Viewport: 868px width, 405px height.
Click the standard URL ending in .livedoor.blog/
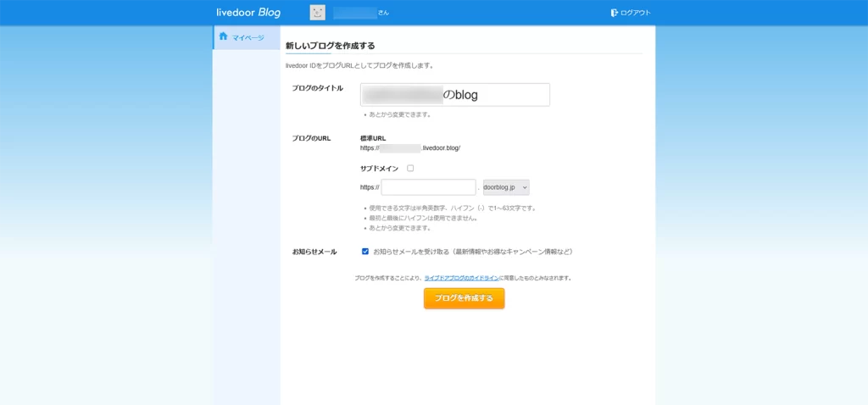(x=410, y=148)
